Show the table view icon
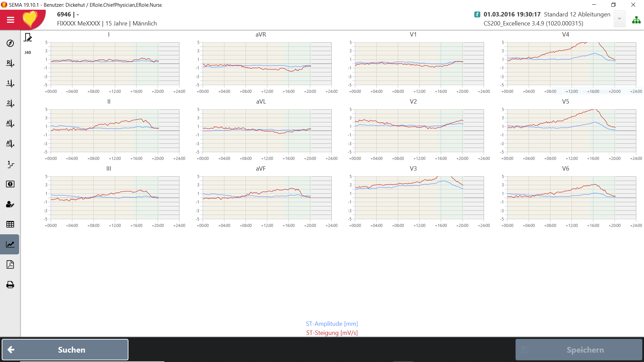The image size is (644, 362). pos(10,224)
